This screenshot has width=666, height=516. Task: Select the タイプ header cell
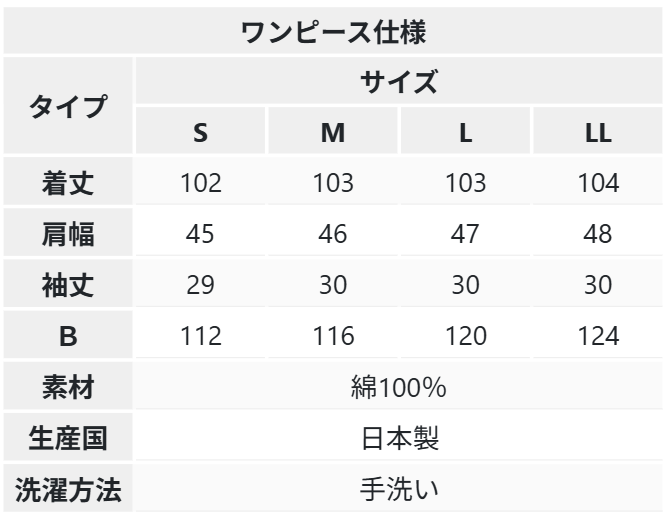point(68,107)
